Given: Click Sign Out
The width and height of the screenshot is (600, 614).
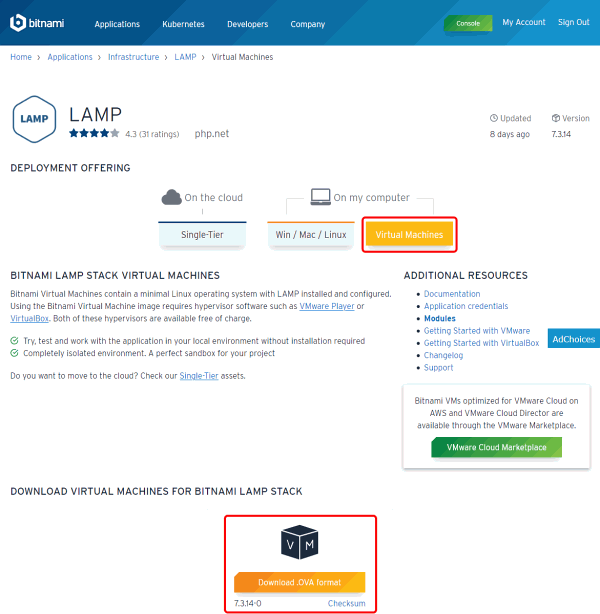Looking at the screenshot, I should tap(573, 22).
